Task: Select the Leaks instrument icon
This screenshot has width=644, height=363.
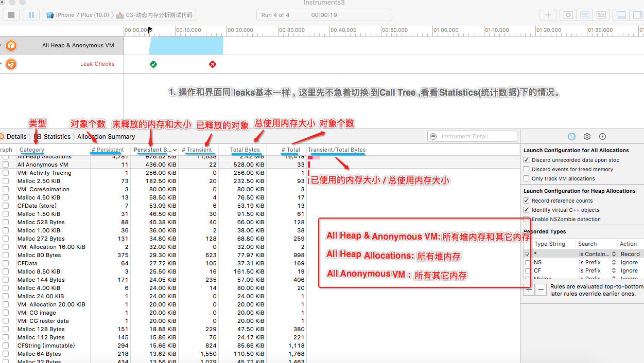Action: [x=11, y=64]
